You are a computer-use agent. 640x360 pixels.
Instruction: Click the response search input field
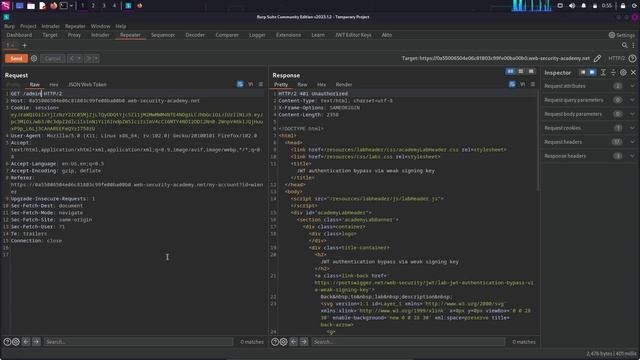[x=408, y=342]
